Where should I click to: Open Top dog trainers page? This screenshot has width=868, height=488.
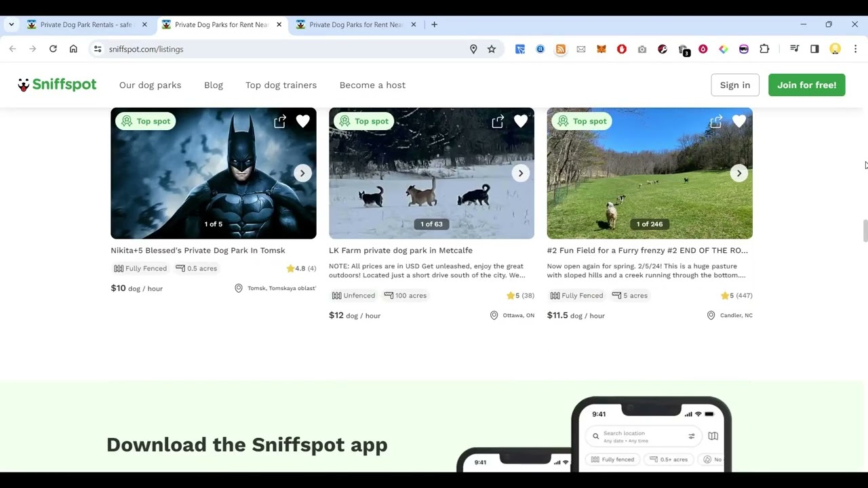coord(281,85)
